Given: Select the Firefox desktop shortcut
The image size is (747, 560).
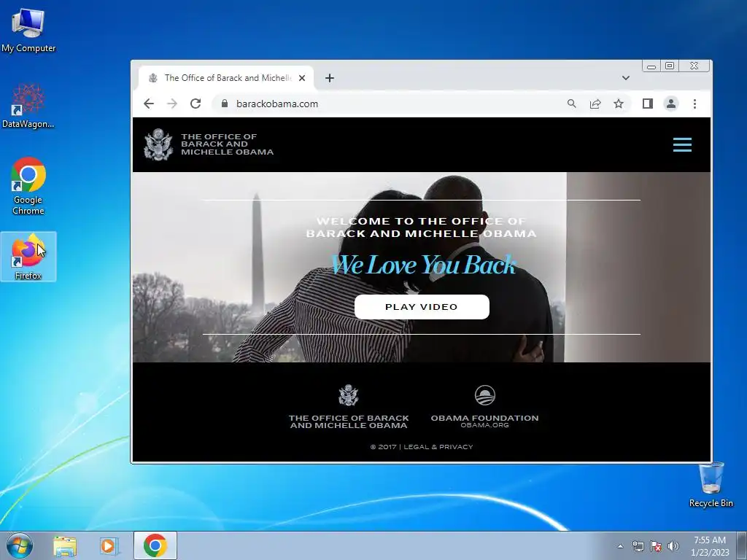Looking at the screenshot, I should click(28, 256).
